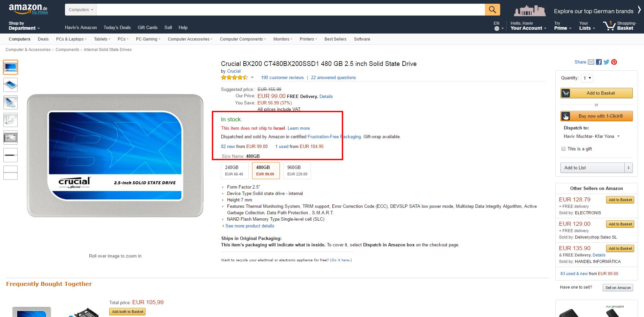This screenshot has width=644, height=317.
Task: Open the Quantity dropdown
Action: pyautogui.click(x=587, y=78)
